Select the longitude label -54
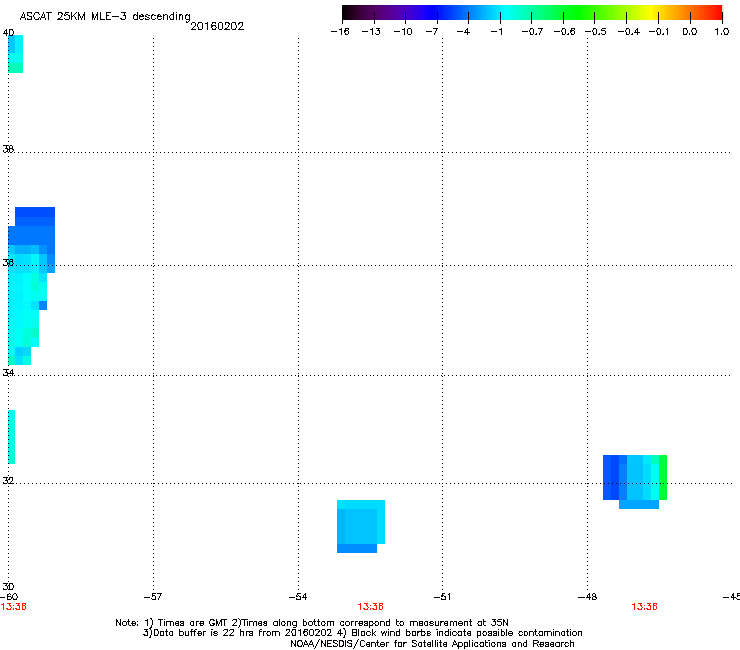 (298, 597)
